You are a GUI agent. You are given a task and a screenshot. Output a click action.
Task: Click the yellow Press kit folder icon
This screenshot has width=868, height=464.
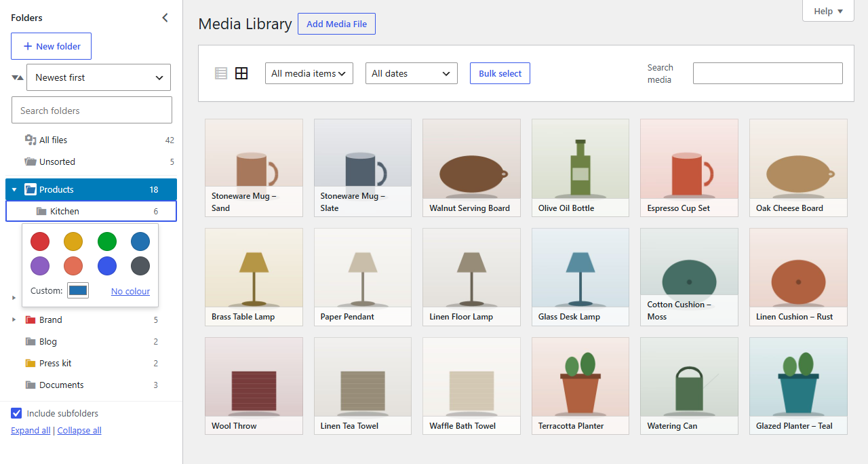(31, 363)
